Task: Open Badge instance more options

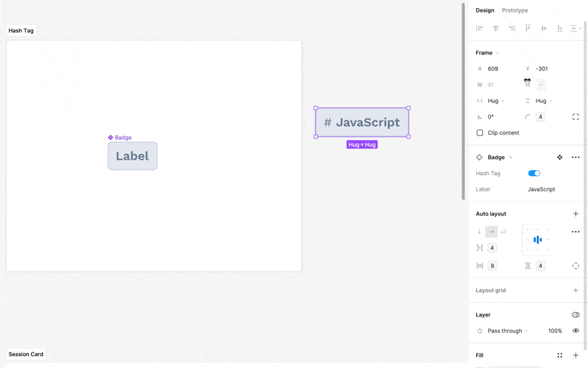Action: tap(576, 158)
